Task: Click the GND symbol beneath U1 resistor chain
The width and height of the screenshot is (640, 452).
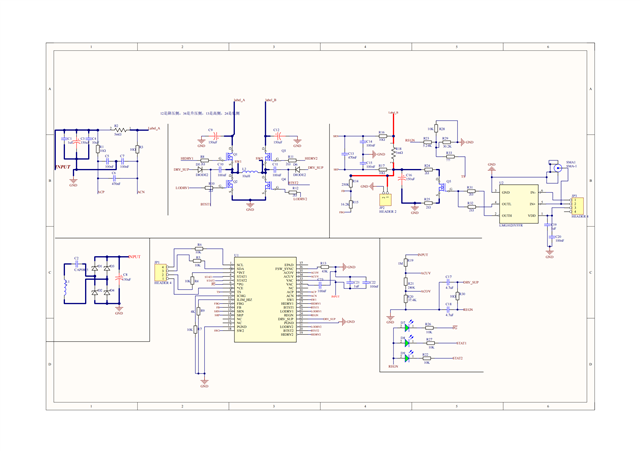Action: click(x=204, y=383)
